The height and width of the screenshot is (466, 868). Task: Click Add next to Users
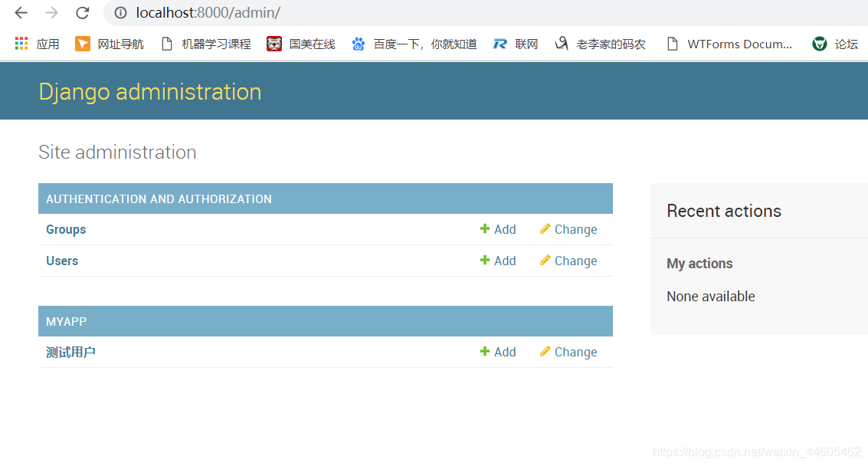tap(505, 260)
